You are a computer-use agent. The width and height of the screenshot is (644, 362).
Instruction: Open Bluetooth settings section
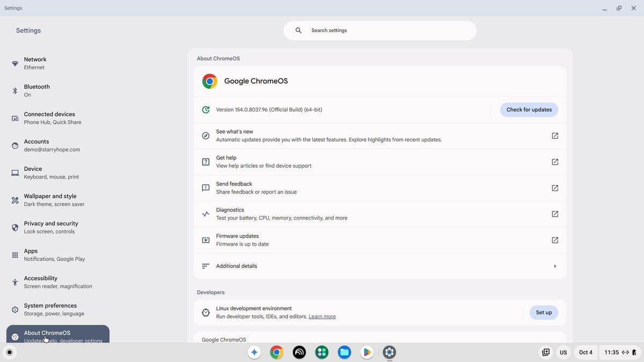coord(58,91)
